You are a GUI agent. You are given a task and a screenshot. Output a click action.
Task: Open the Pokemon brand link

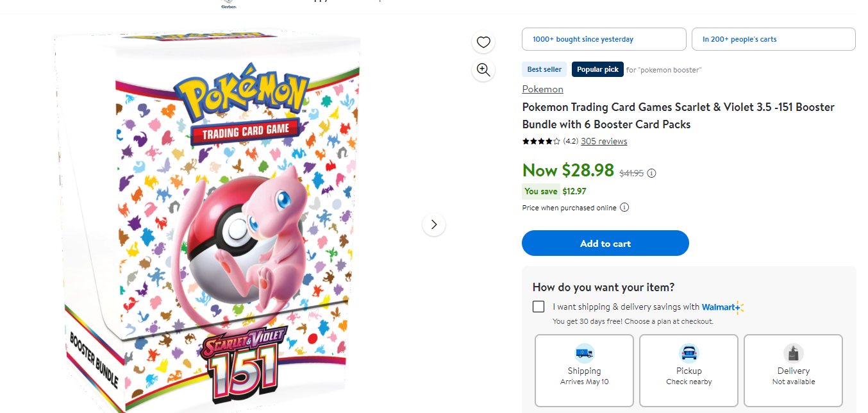tap(542, 89)
